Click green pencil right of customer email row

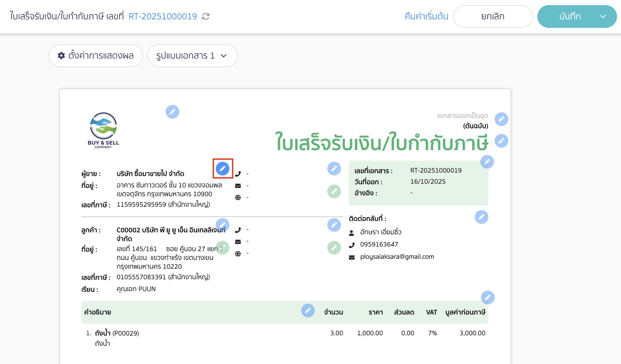tap(334, 248)
